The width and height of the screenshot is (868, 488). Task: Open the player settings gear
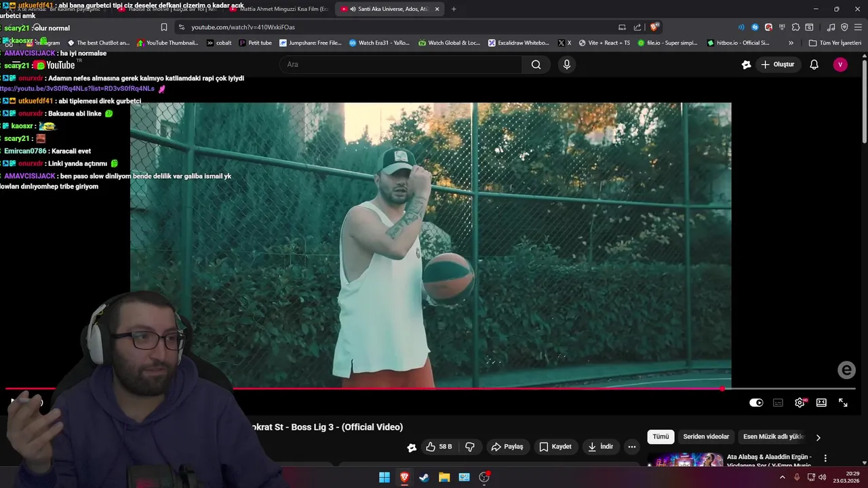[800, 403]
